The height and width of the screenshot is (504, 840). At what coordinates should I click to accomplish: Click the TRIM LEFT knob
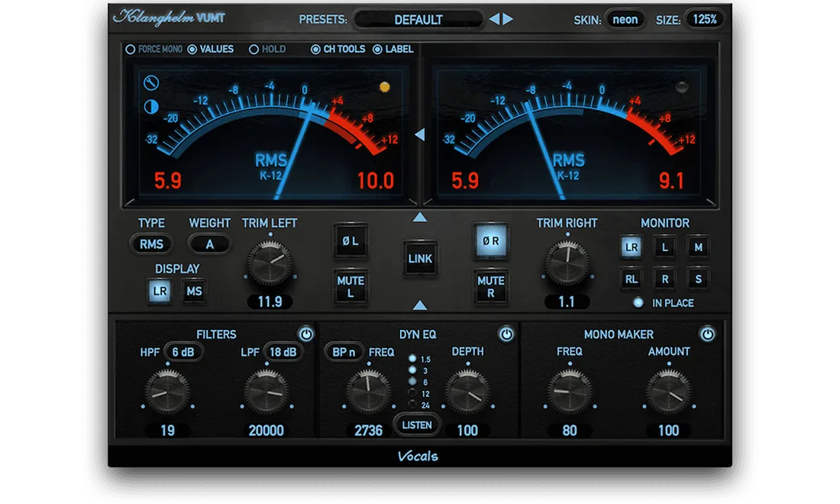pyautogui.click(x=270, y=263)
